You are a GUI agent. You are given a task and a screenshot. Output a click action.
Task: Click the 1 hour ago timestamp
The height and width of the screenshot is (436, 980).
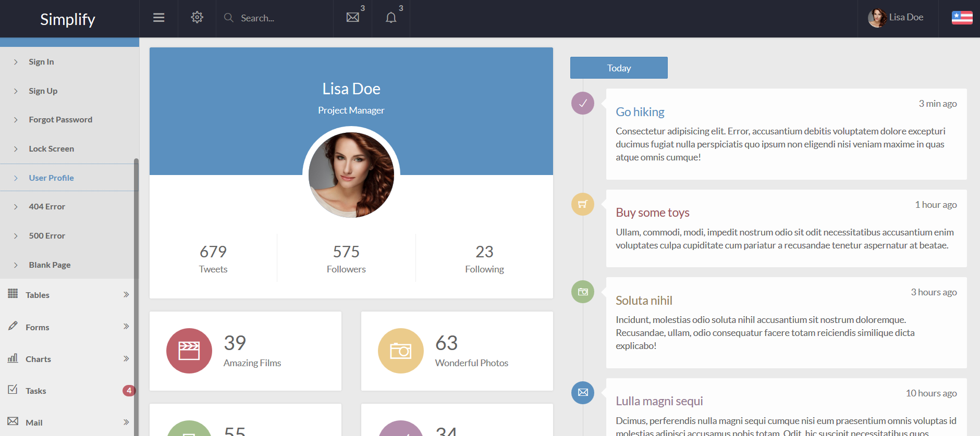pyautogui.click(x=936, y=205)
